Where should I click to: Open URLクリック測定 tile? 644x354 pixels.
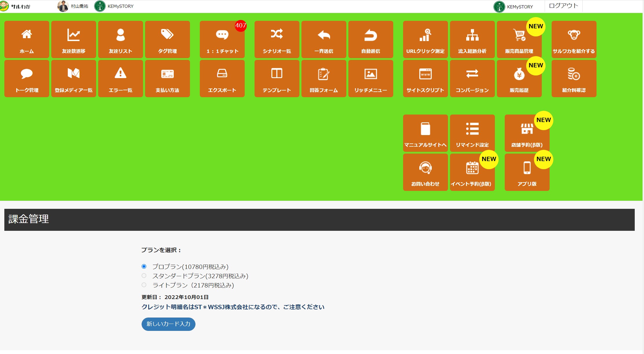[425, 39]
